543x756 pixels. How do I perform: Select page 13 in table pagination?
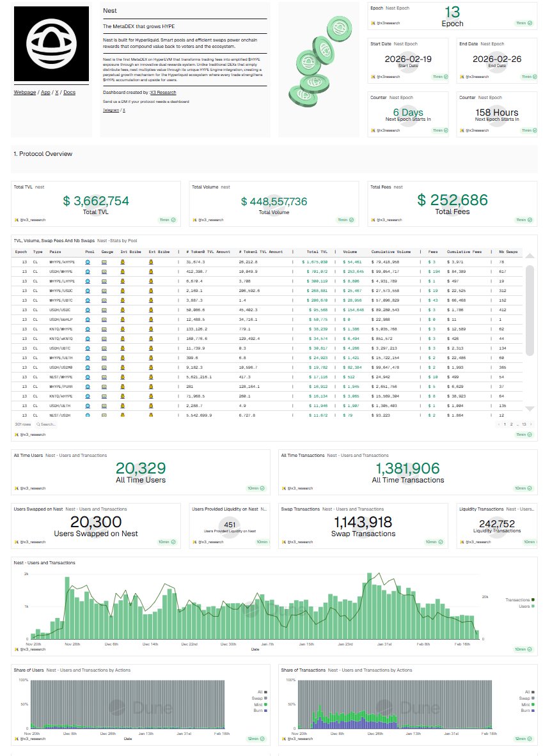coord(524,424)
